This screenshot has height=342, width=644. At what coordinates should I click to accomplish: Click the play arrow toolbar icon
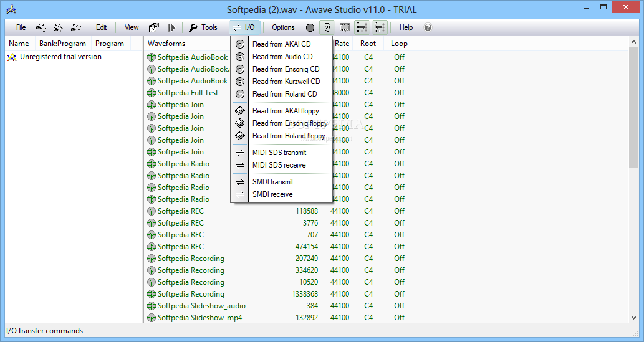tap(171, 27)
